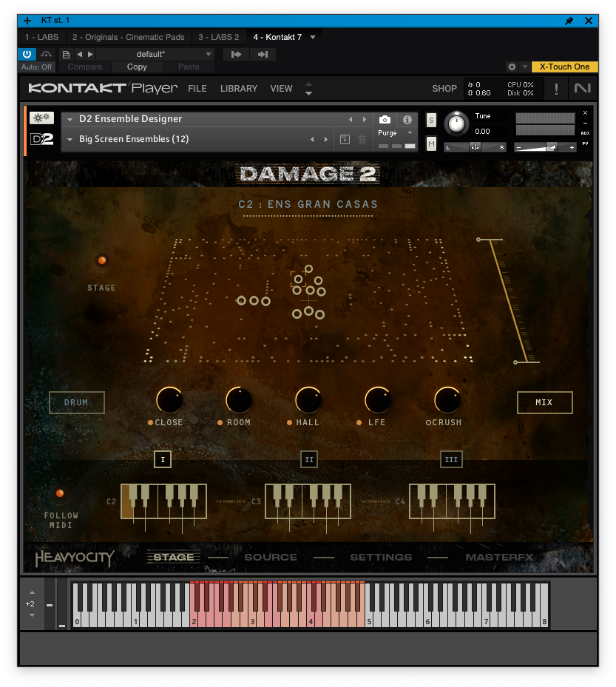The image size is (616, 687).
Task: Open the dropdown arrow beside 4 - Kontakt 7
Action: pos(313,37)
